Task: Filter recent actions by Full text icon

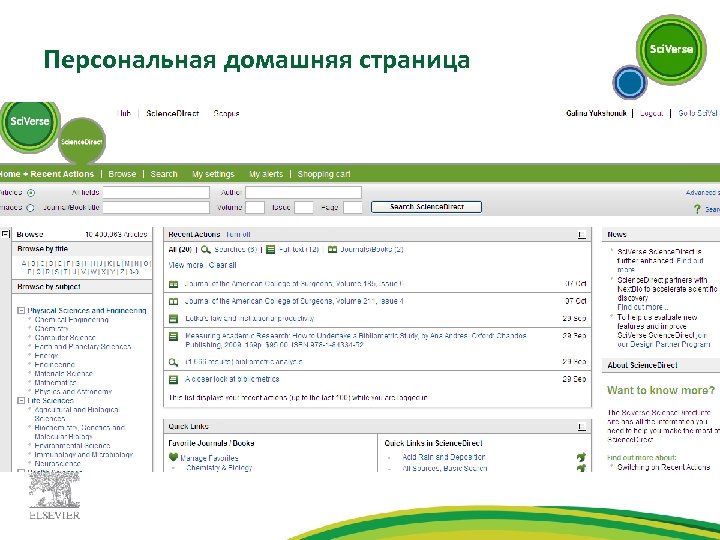Action: point(270,249)
